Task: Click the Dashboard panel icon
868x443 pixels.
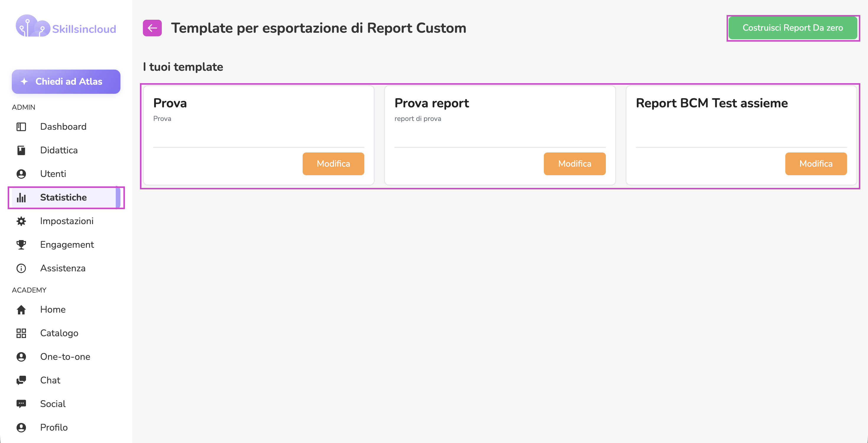Action: (x=21, y=127)
